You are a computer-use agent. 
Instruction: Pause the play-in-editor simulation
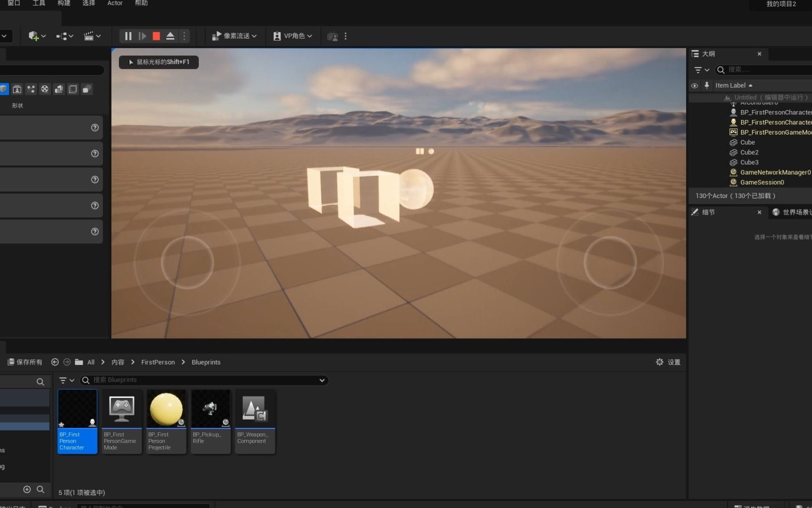[x=128, y=36]
